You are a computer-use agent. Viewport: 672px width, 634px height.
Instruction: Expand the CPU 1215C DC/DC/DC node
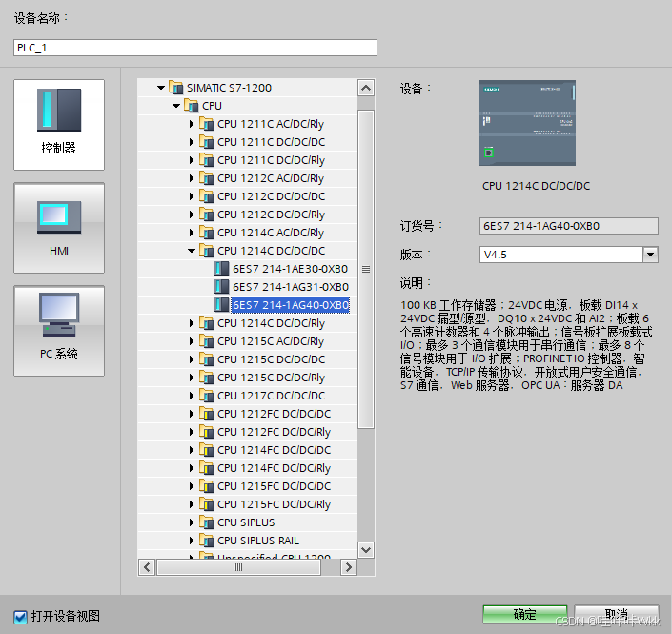(x=192, y=359)
